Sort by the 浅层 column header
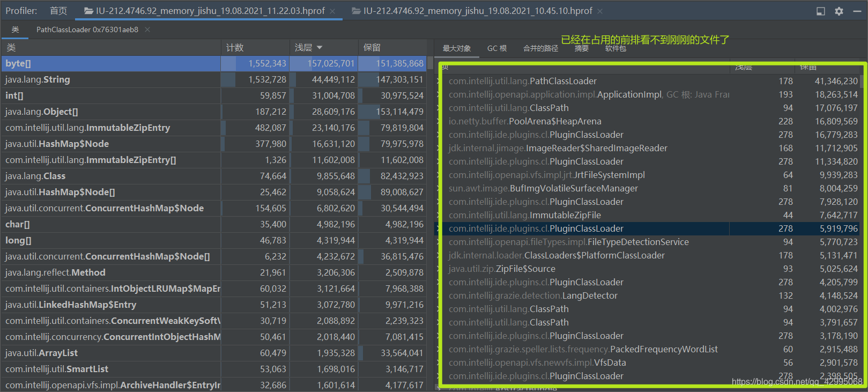Viewport: 868px width, 392px height. [x=324, y=48]
